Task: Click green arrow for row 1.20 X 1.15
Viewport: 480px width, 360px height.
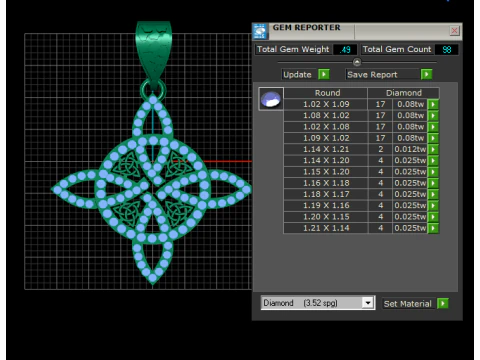Action: 433,217
